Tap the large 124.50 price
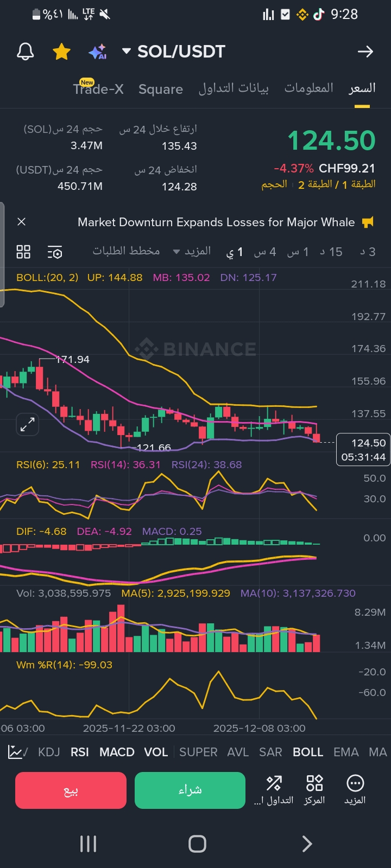 pos(331,141)
